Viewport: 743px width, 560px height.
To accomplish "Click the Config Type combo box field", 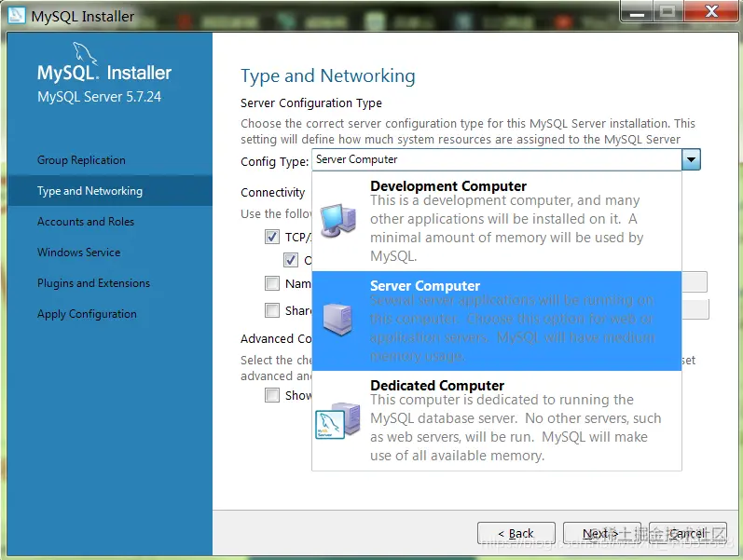I will [497, 159].
